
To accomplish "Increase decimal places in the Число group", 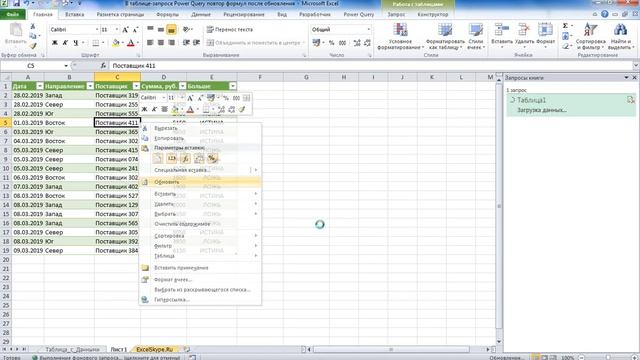I will pos(357,42).
